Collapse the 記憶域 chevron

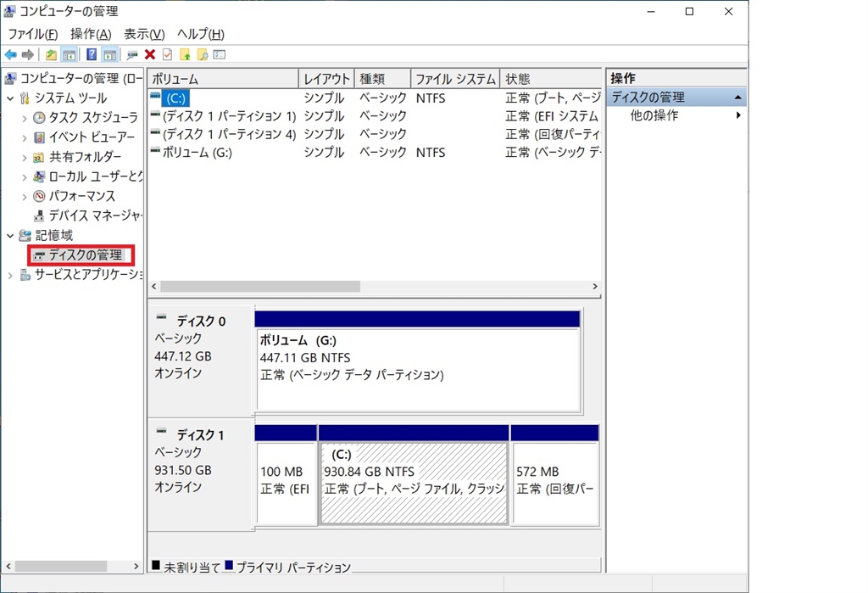(x=10, y=236)
